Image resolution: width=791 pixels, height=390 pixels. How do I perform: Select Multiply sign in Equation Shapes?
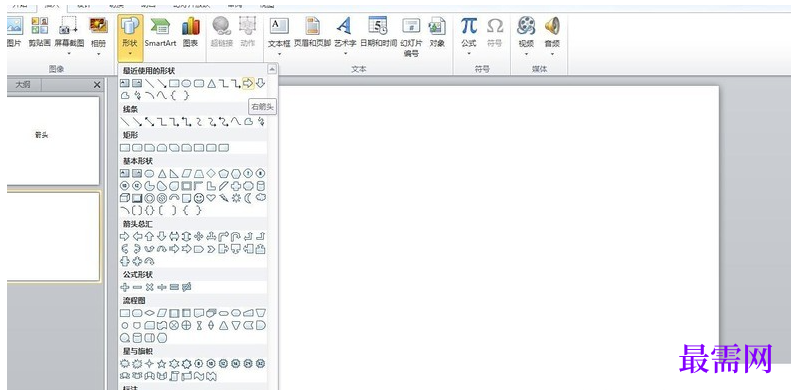[149, 287]
